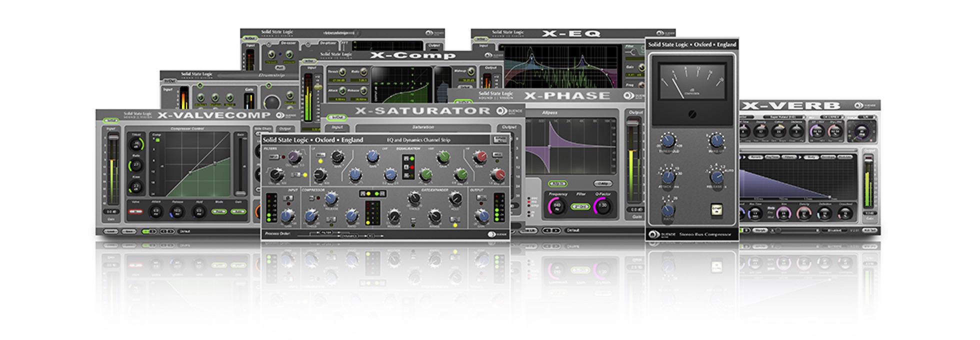980x340 pixels.
Task: Click the green filter button between X-Phase knobs
Action: [580, 206]
